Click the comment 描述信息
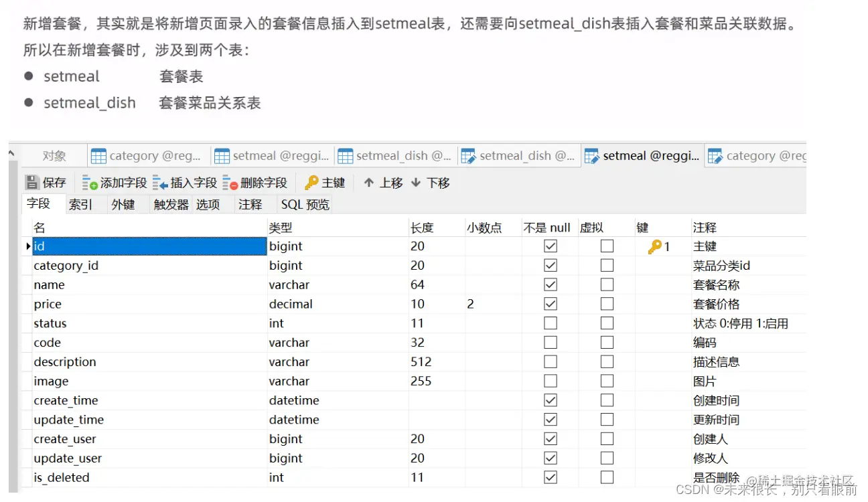 [x=717, y=362]
